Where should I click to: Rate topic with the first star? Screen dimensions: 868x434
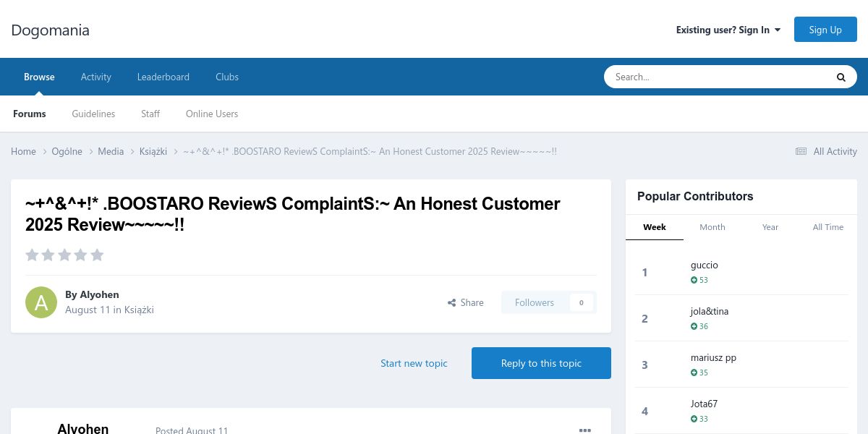coord(32,255)
